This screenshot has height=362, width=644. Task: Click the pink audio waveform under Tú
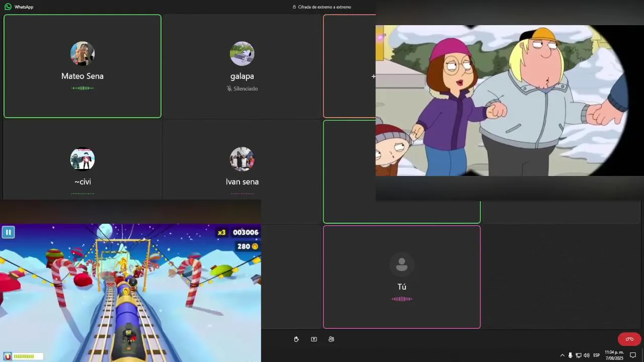[401, 299]
